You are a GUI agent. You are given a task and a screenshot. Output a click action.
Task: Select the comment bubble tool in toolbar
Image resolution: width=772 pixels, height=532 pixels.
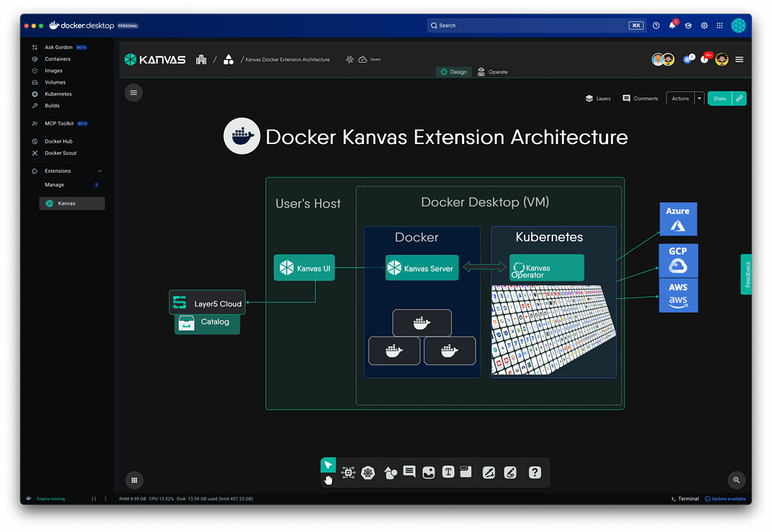coord(409,472)
